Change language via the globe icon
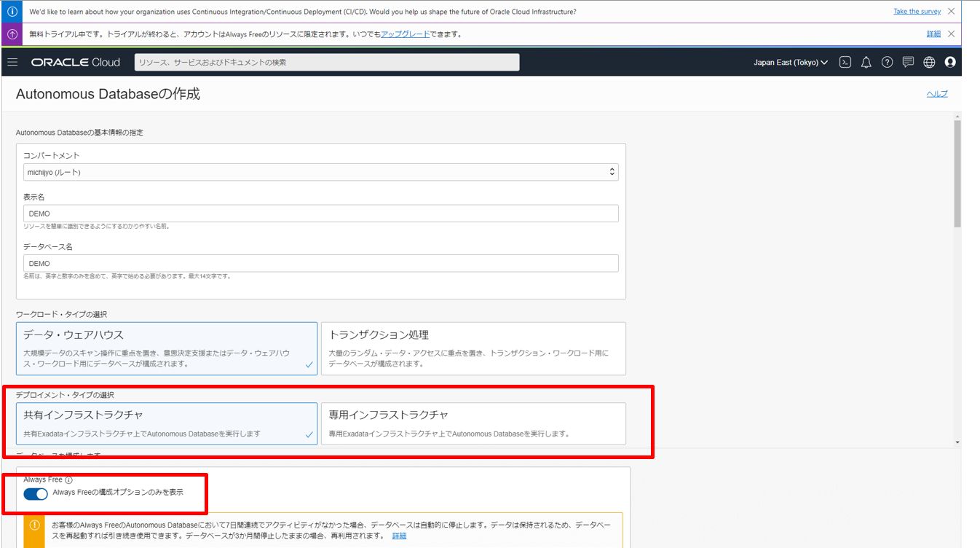980x548 pixels. point(929,62)
